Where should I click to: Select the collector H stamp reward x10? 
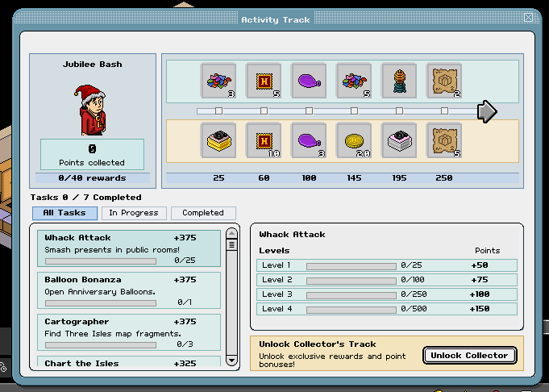coord(264,140)
